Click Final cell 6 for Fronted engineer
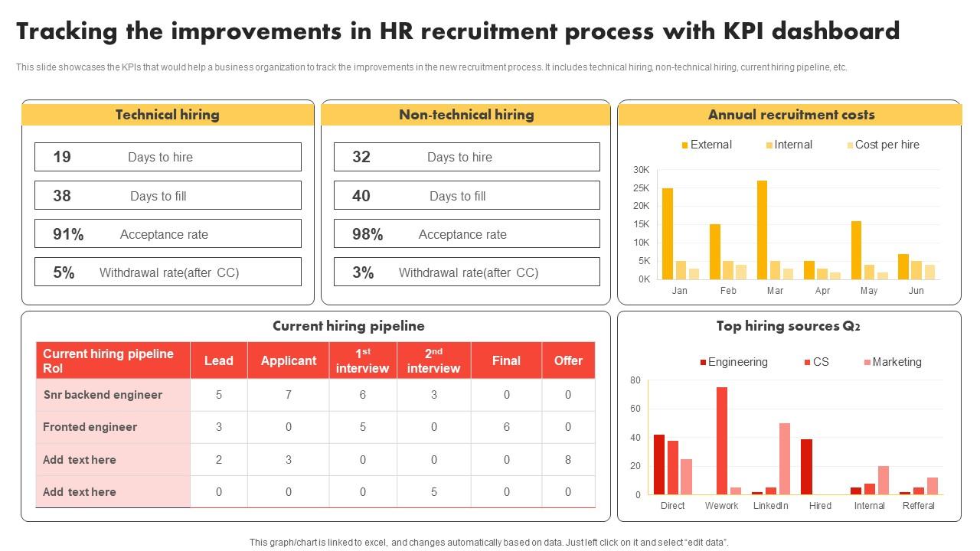The image size is (980, 551). 506,427
